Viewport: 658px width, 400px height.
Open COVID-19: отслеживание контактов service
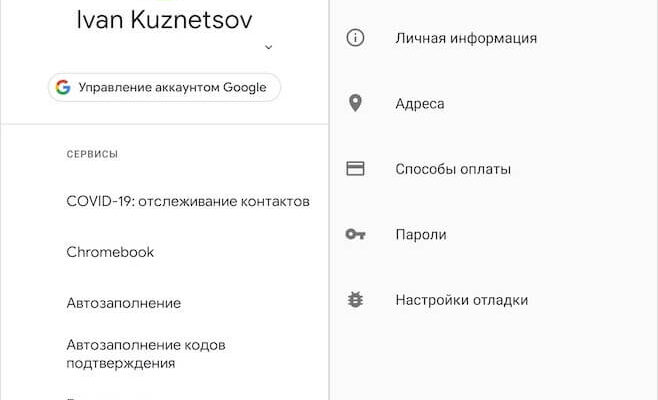coord(187,201)
